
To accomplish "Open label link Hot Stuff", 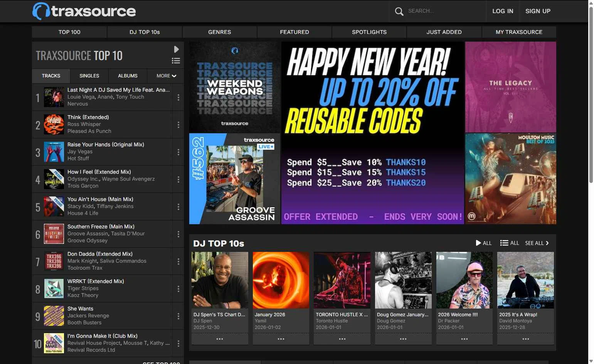I will (78, 159).
